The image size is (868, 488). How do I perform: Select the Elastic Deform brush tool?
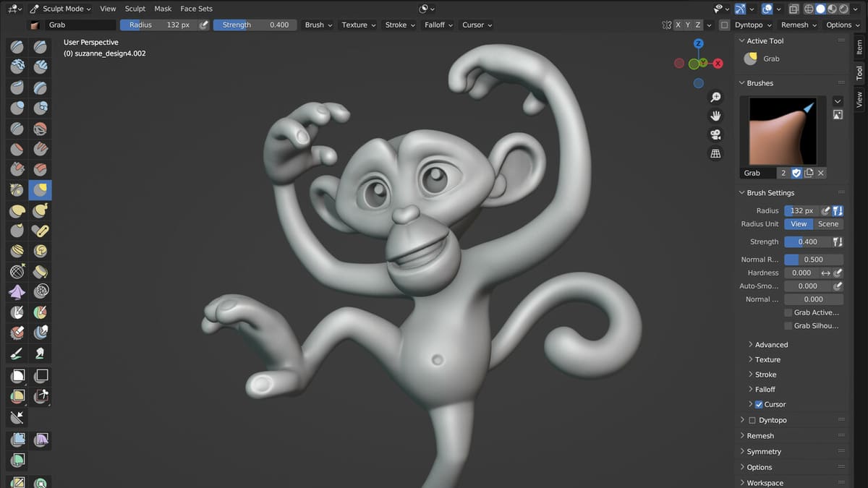pyautogui.click(x=17, y=211)
